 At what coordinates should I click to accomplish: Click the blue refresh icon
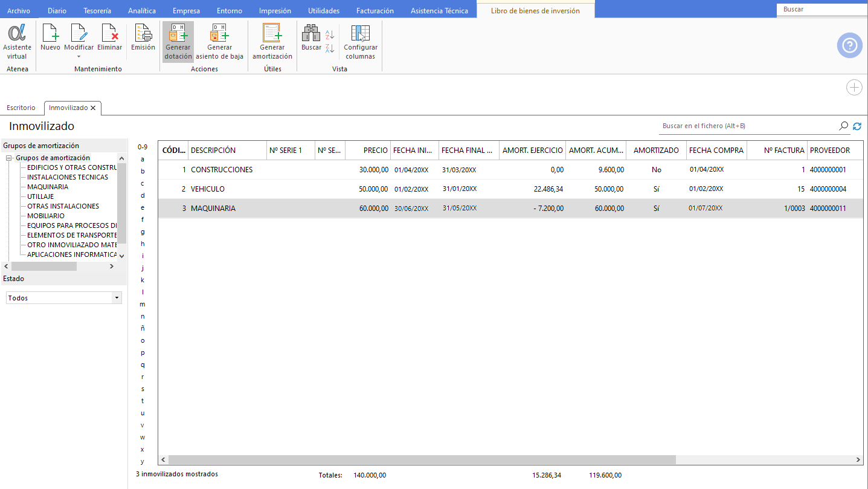pos(857,126)
